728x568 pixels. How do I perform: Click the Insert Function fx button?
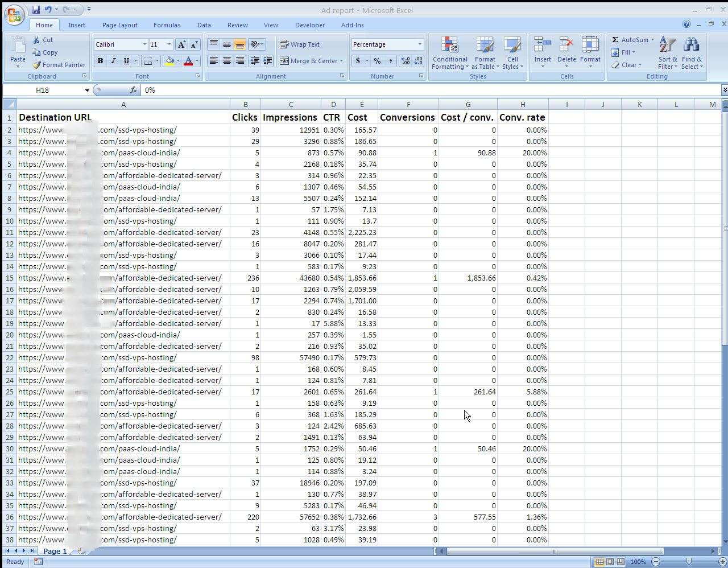click(134, 90)
